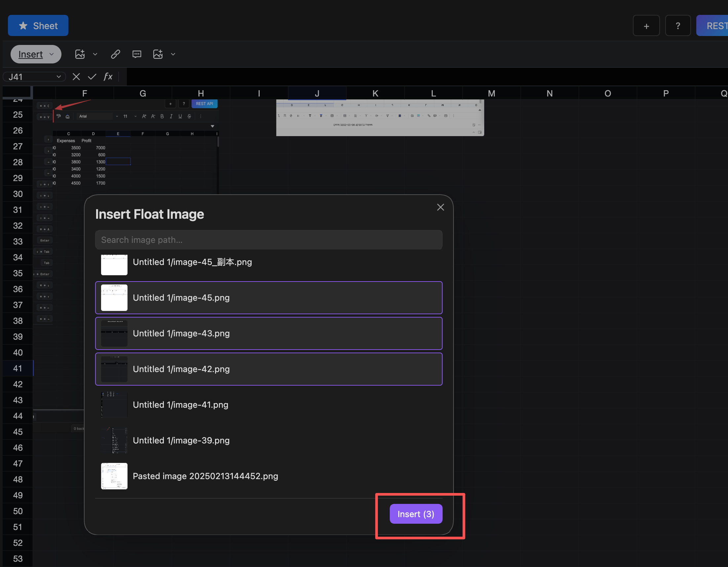Open the Insert menu dropdown
Viewport: 728px width, 567px height.
[36, 54]
